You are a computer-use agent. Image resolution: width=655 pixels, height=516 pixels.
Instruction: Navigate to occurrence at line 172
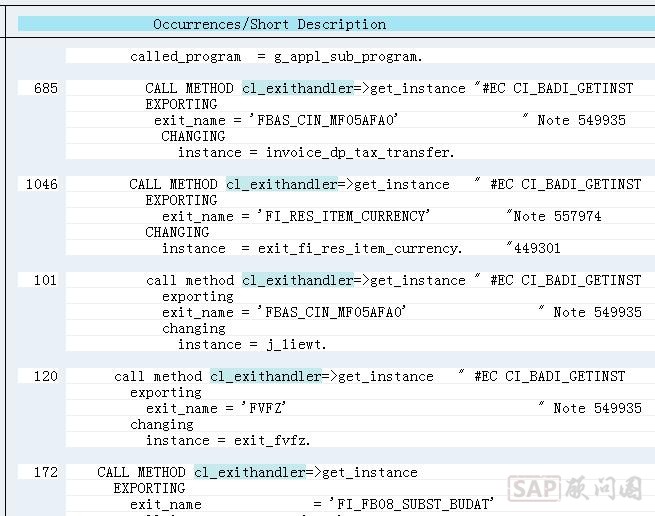(x=45, y=473)
